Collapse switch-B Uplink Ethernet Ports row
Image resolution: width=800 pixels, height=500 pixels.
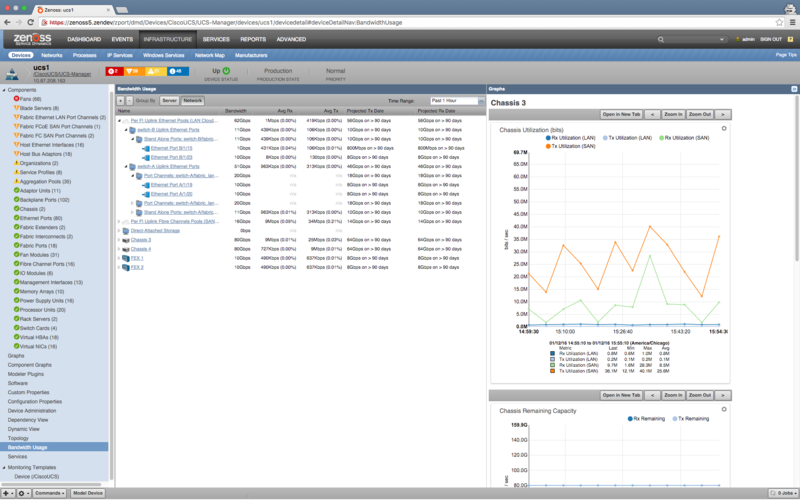tap(126, 130)
